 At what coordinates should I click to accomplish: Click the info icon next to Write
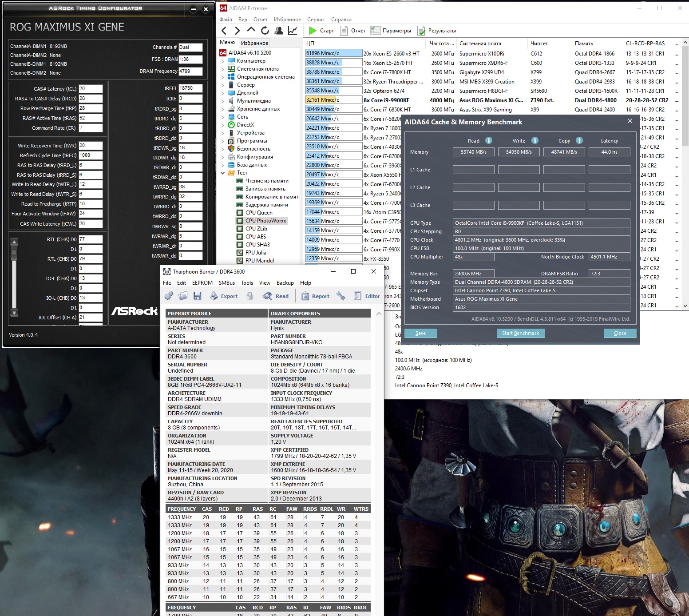[x=535, y=140]
